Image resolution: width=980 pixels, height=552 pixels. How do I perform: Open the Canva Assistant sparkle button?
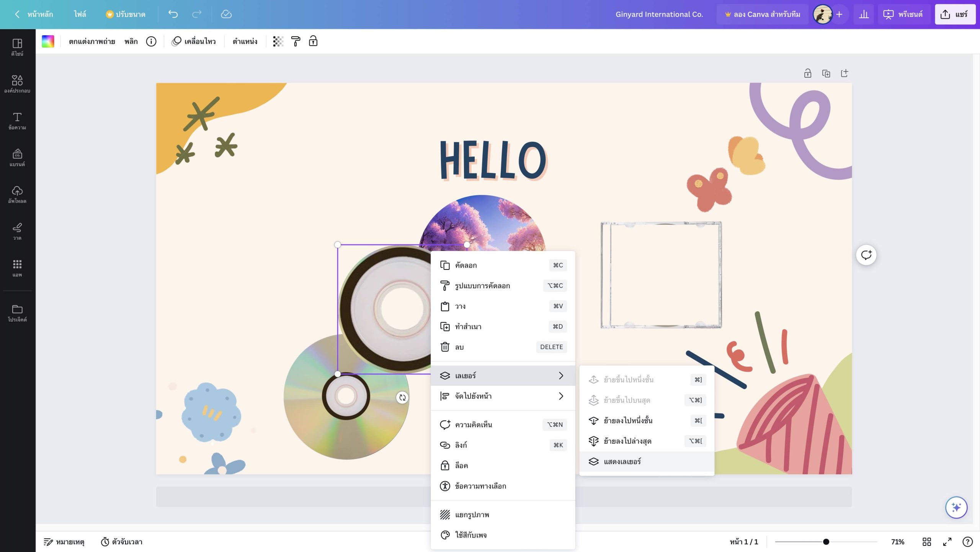point(956,508)
